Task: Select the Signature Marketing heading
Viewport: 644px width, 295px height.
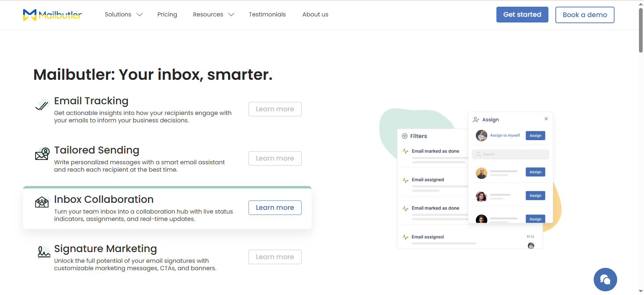Action: [x=105, y=249]
